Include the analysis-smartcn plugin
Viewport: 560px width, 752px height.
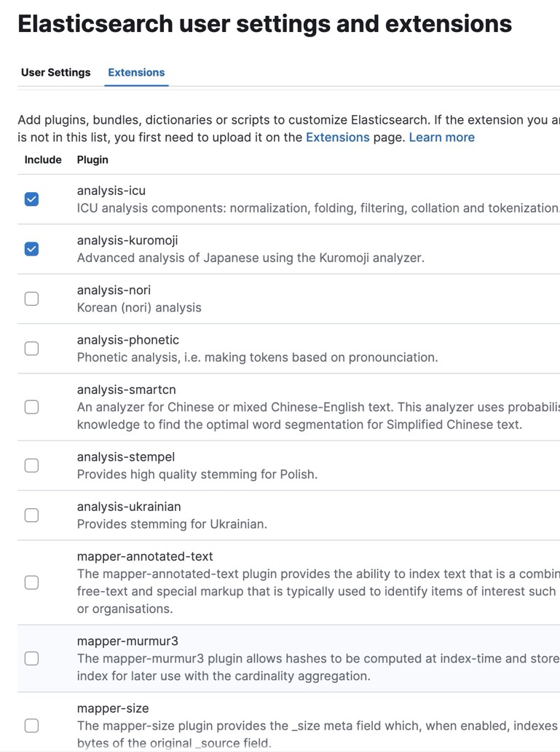[x=31, y=407]
